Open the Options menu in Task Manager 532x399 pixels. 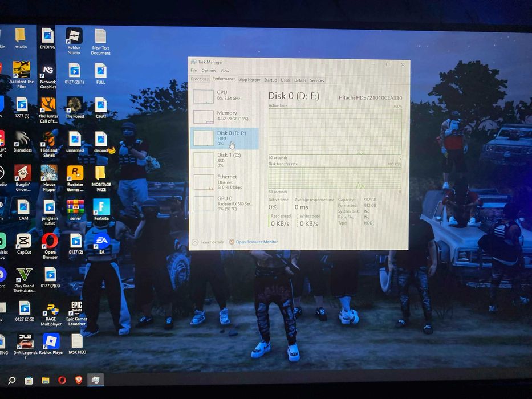(x=209, y=71)
